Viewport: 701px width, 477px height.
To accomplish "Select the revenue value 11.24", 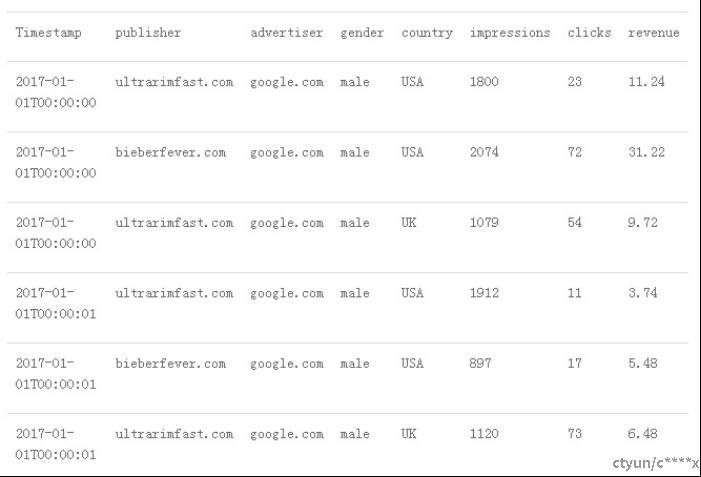I will coord(646,82).
